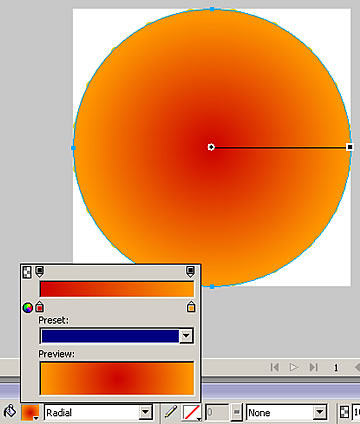Click the stroke tip size field
360x424 pixels.
(x=218, y=413)
